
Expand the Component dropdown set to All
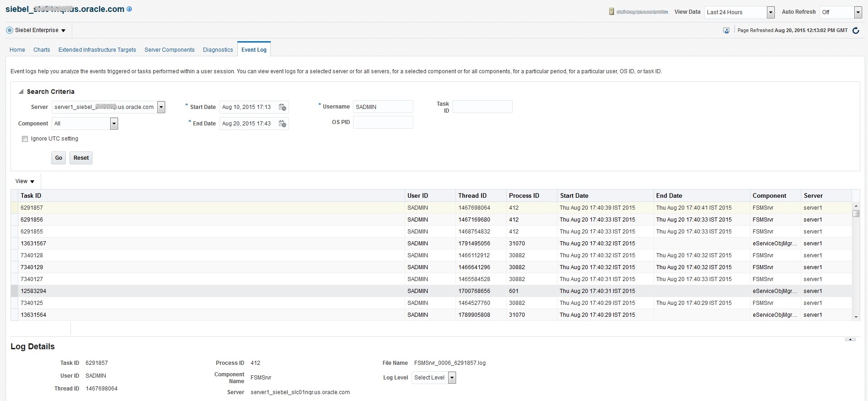(x=114, y=124)
